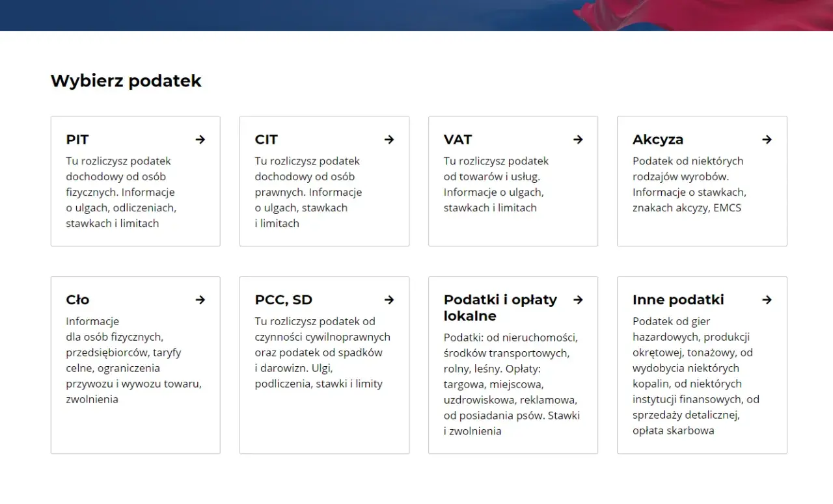
Task: Click the arrow icon in the VAT card
Action: (578, 139)
